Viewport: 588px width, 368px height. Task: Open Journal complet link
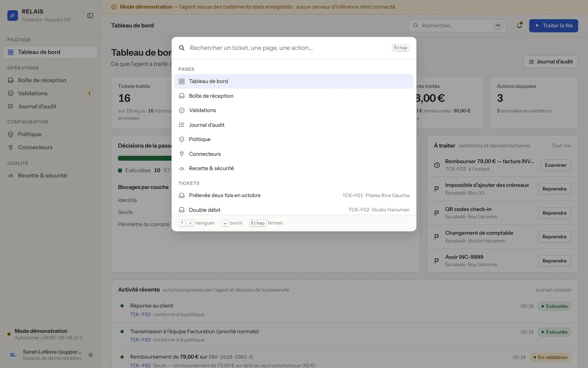pyautogui.click(x=553, y=290)
